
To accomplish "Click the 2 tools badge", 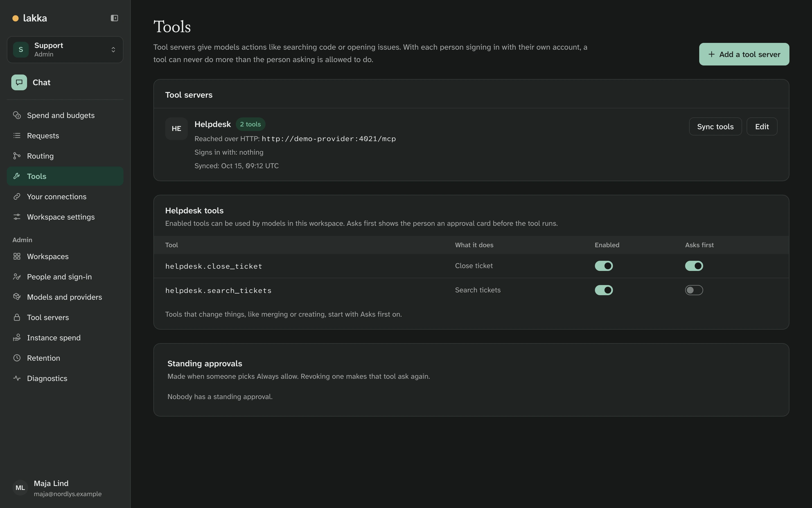I will 250,124.
